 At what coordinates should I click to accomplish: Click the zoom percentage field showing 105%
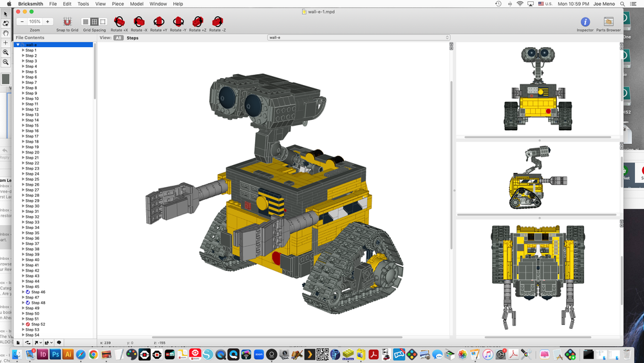tap(35, 21)
